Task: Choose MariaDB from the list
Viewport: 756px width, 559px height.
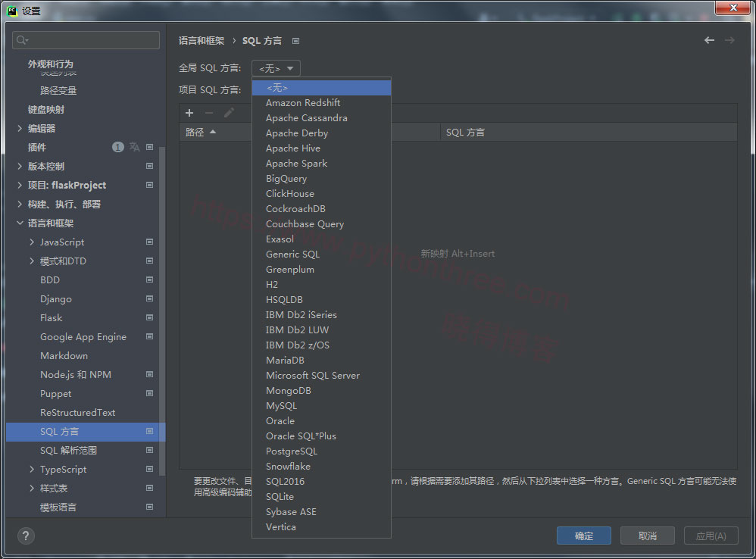Action: [x=322, y=360]
